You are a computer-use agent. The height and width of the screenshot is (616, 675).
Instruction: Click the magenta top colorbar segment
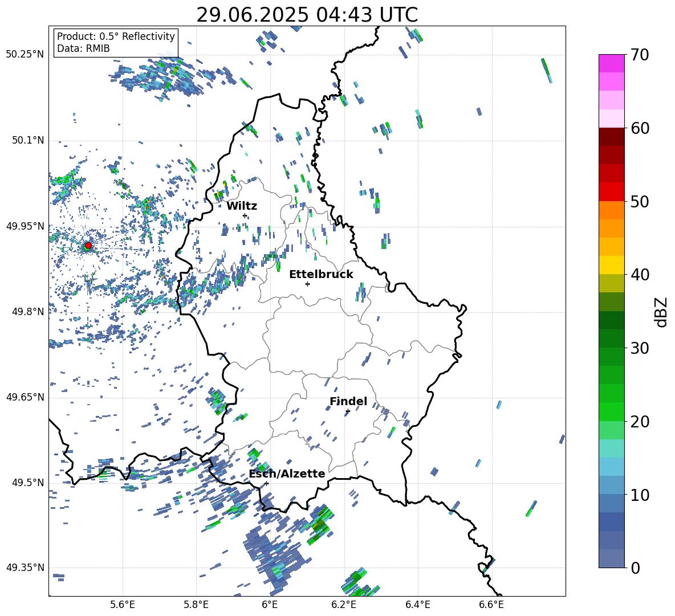(x=611, y=63)
